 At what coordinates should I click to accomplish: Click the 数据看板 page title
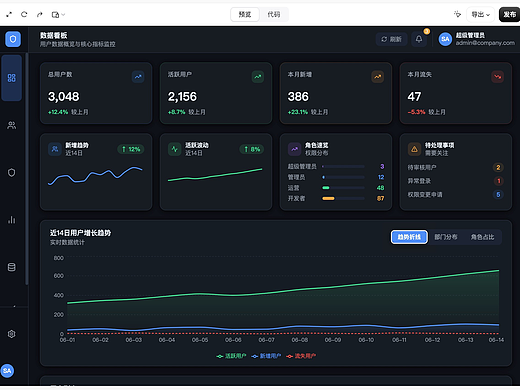pos(53,35)
